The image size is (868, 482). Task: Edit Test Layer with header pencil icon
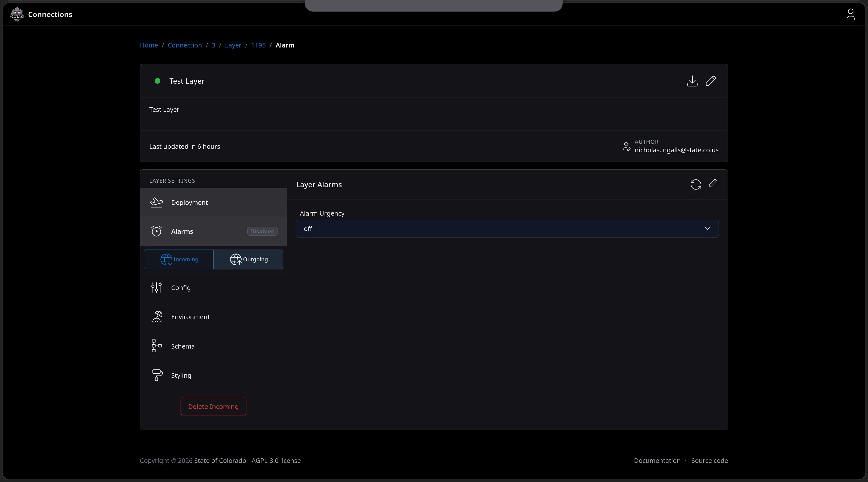pyautogui.click(x=711, y=81)
